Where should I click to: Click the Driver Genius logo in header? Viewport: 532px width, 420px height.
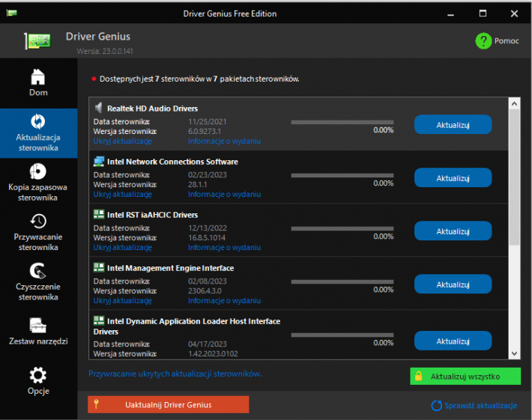click(37, 41)
